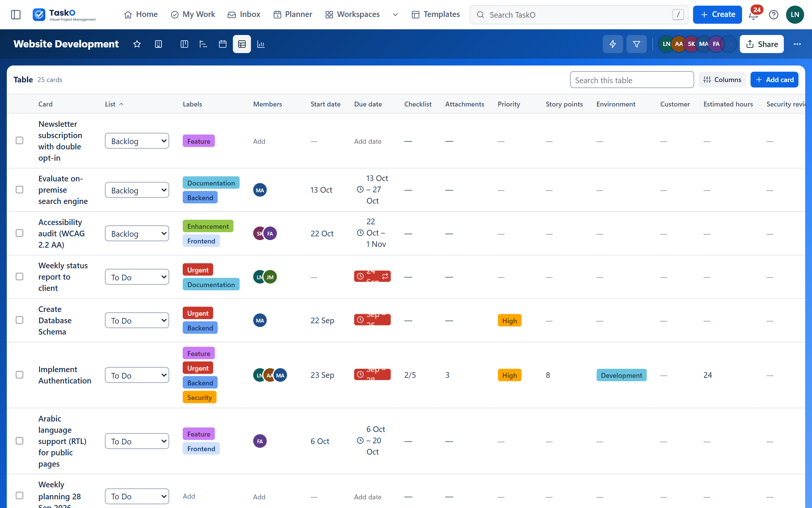
Task: Open notifications bell with 24 badge
Action: coord(753,15)
